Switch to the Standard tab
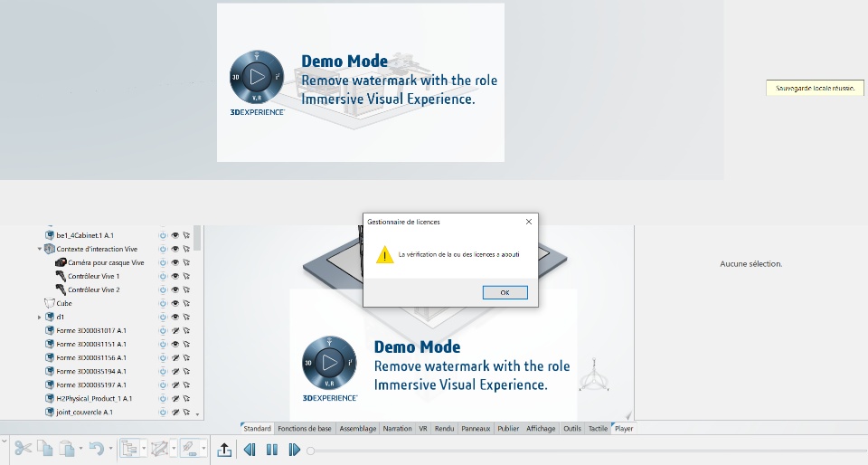The height and width of the screenshot is (465, 868). tap(257, 429)
